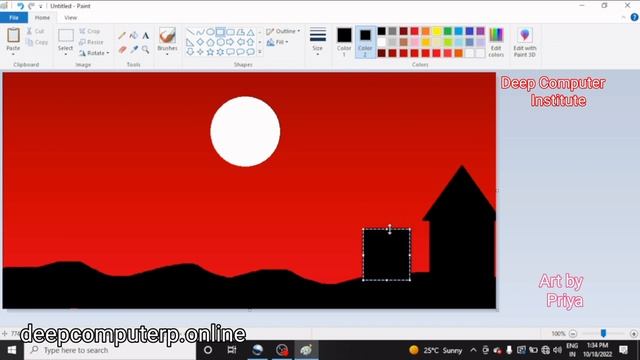Image resolution: width=640 pixels, height=360 pixels.
Task: Click the Windows Start button
Action: point(11,350)
